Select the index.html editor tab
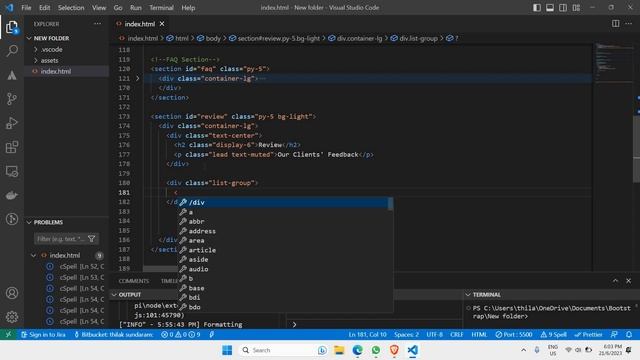Viewport: 640px width, 360px height. 140,24
